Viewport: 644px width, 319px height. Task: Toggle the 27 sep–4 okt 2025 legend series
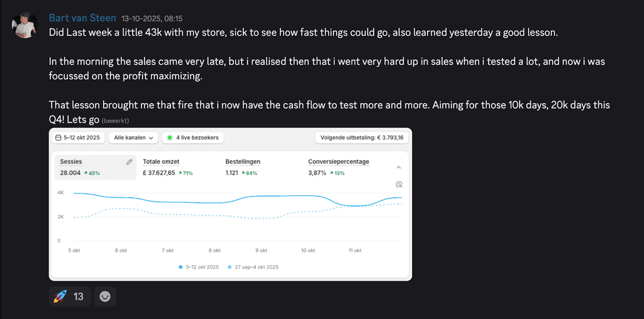pos(252,267)
